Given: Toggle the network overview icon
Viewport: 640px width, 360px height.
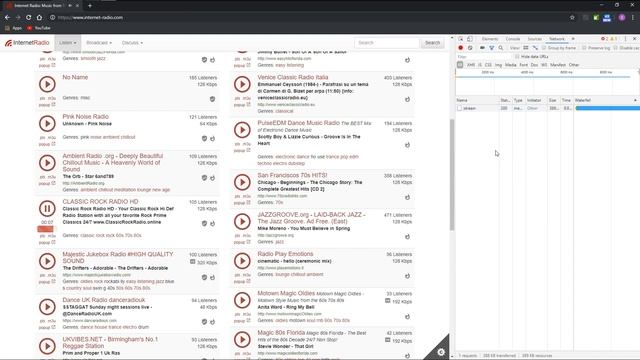Looking at the screenshot, I should tap(535, 48).
